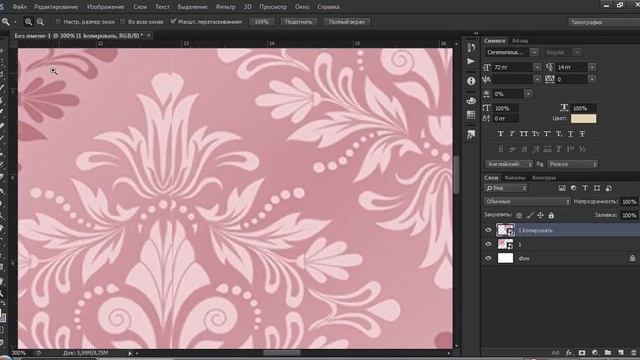Click the '100%' zoom button
Screen dimensions: 640x360
262,22
